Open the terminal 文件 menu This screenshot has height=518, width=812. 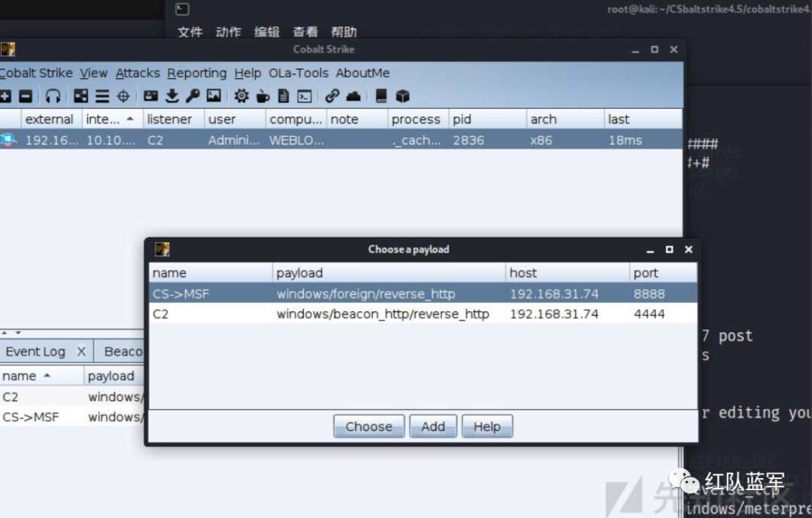pyautogui.click(x=190, y=32)
